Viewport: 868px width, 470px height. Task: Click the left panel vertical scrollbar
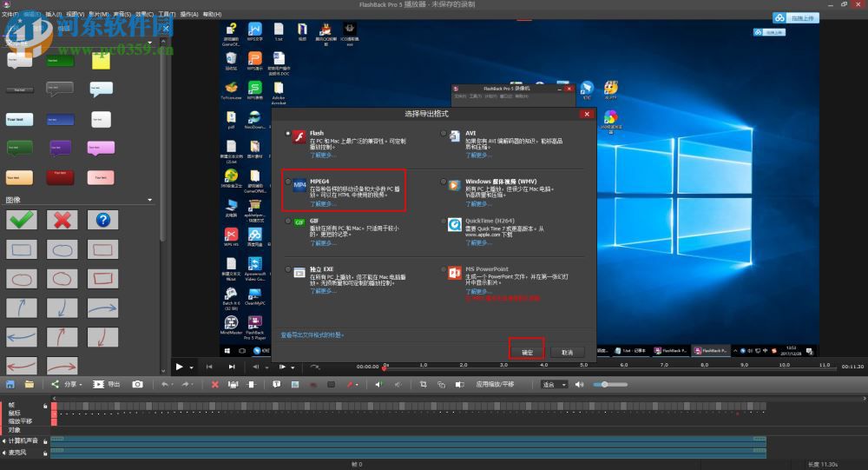point(162,144)
